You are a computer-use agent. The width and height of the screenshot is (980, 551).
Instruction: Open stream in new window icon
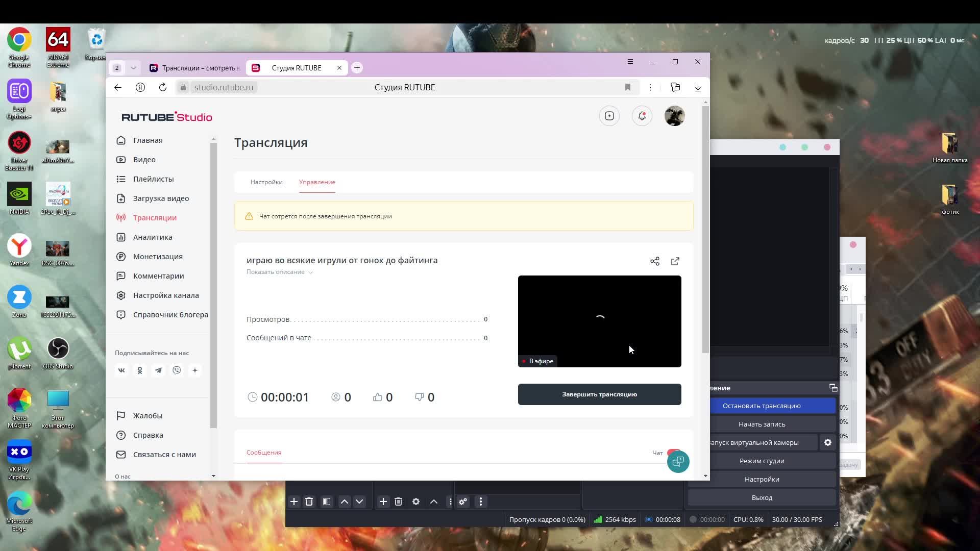(x=675, y=261)
